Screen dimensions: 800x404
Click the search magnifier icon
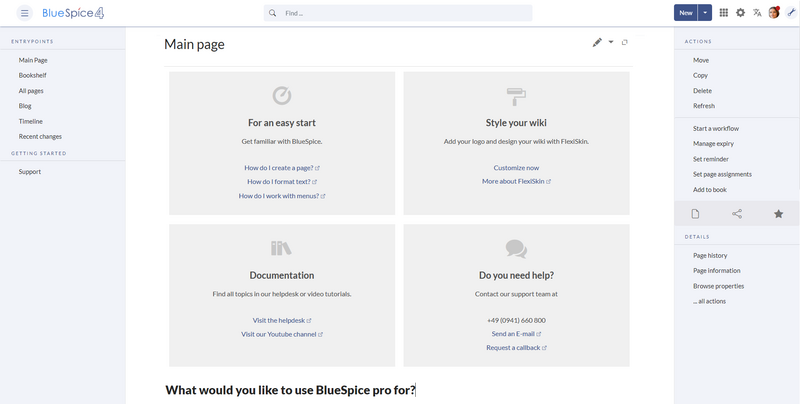point(273,13)
